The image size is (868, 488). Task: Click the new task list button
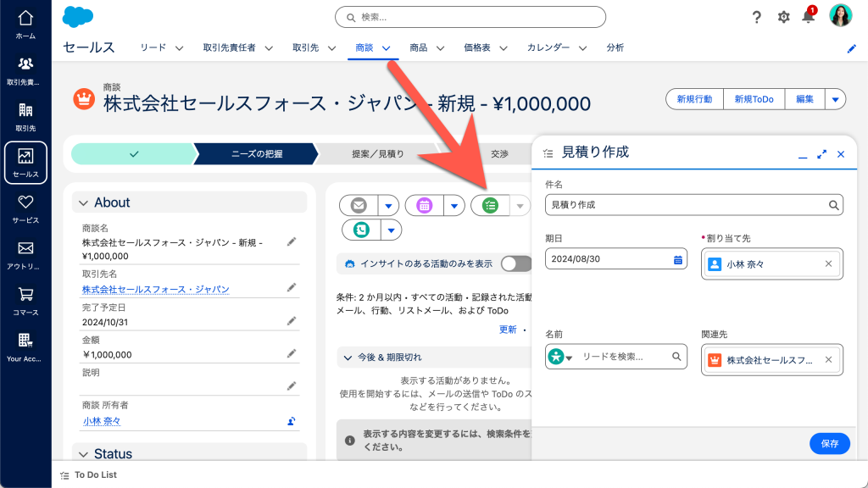point(490,205)
